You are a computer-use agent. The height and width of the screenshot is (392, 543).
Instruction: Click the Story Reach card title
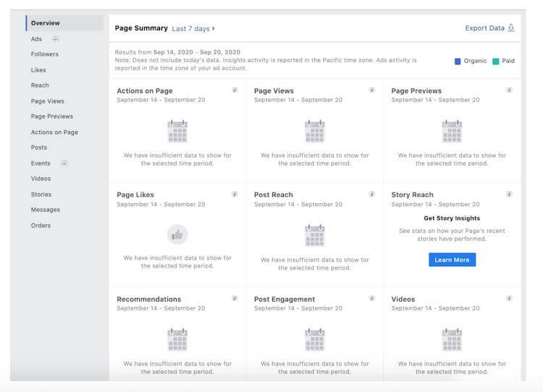pyautogui.click(x=412, y=195)
